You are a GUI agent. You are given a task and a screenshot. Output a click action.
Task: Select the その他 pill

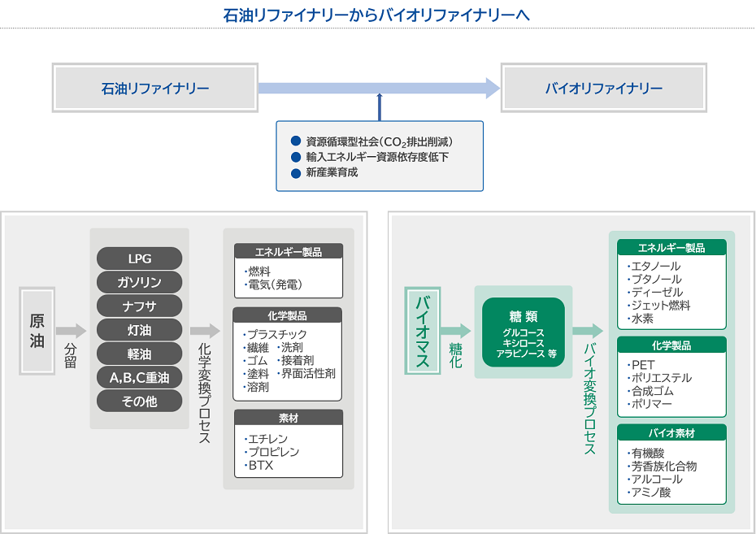point(139,401)
